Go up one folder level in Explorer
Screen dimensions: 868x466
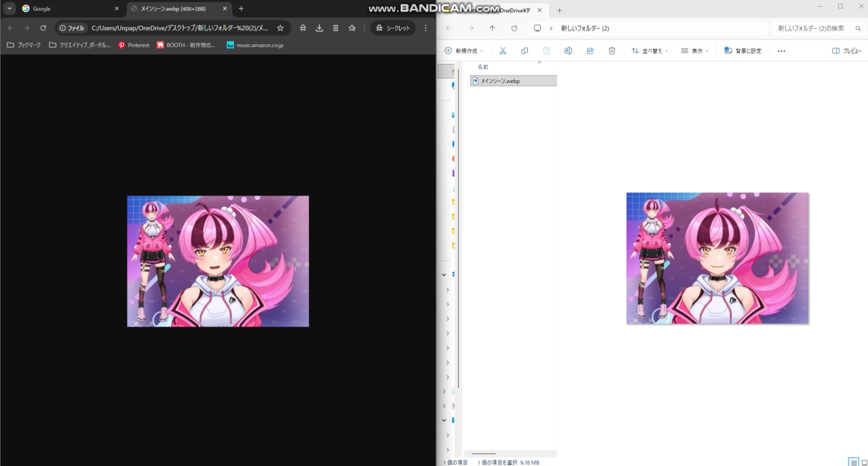click(x=492, y=29)
